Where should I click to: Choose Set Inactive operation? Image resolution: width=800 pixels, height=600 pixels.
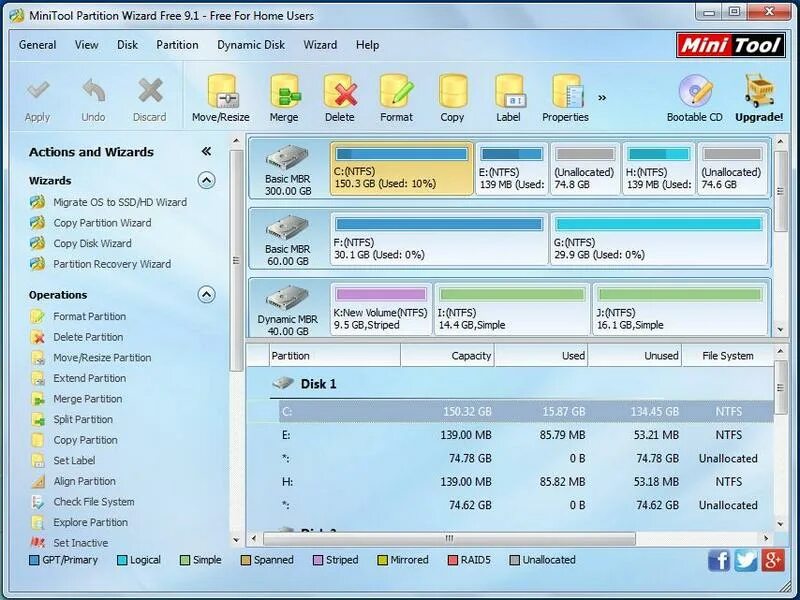click(81, 543)
